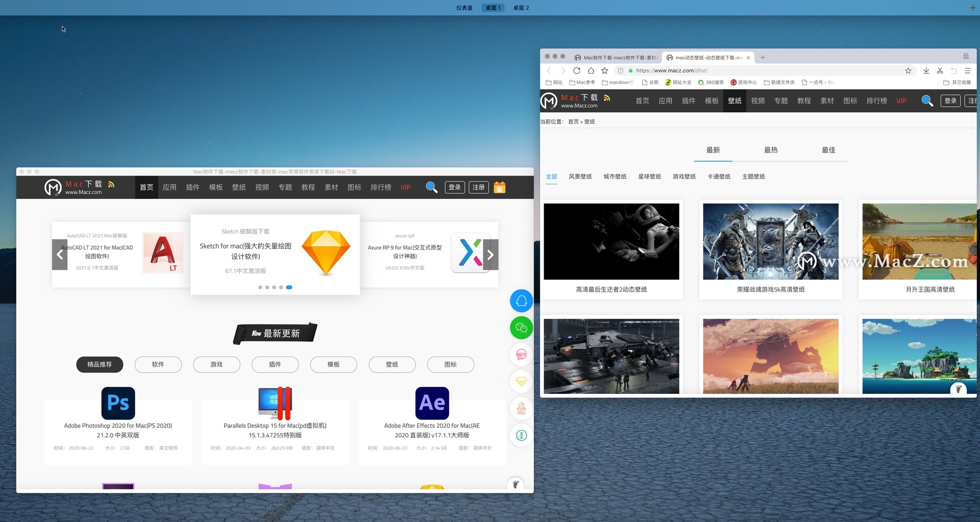The image size is (980, 522).
Task: Select the 图标 filter pill
Action: 451,364
